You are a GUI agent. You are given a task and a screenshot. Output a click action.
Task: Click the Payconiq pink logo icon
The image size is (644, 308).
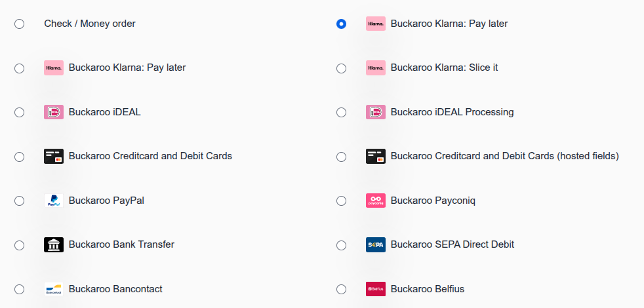(x=376, y=201)
